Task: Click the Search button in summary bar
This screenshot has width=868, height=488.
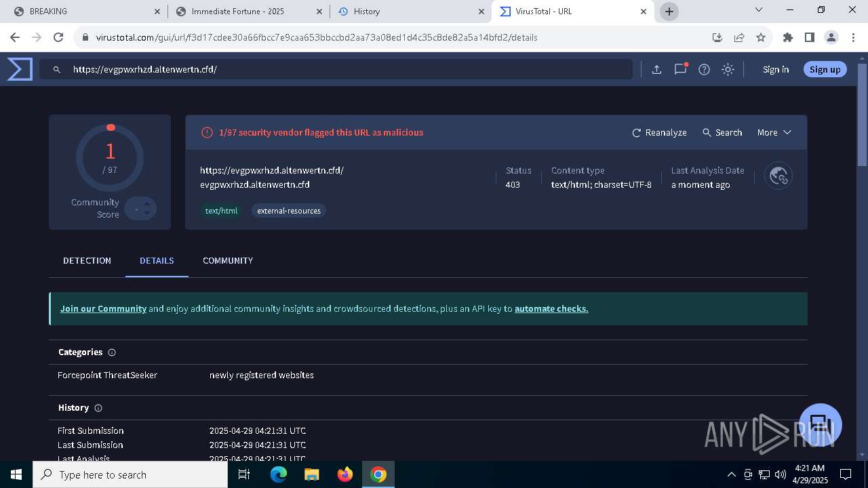Action: (x=722, y=133)
